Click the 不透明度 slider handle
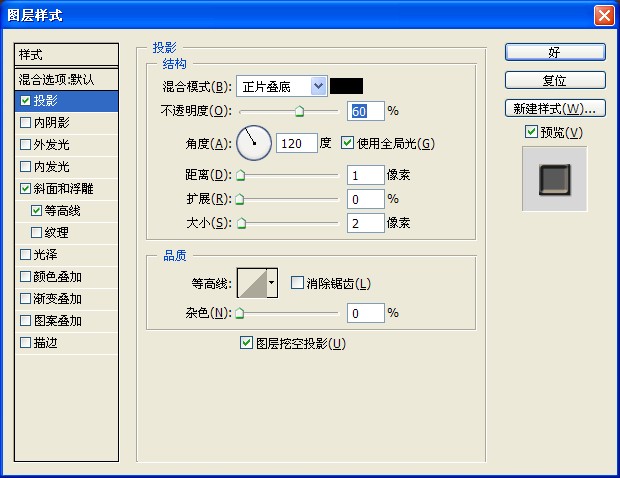Screen dimensions: 620x478 click(x=300, y=112)
